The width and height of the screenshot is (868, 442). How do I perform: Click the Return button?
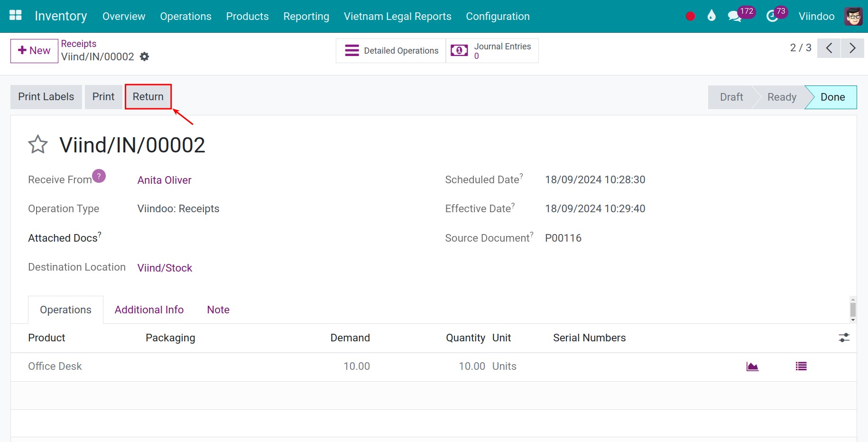pos(148,97)
